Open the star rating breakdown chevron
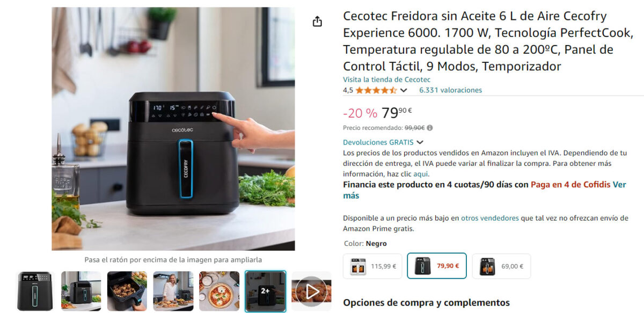This screenshot has height=313, width=644. (404, 90)
